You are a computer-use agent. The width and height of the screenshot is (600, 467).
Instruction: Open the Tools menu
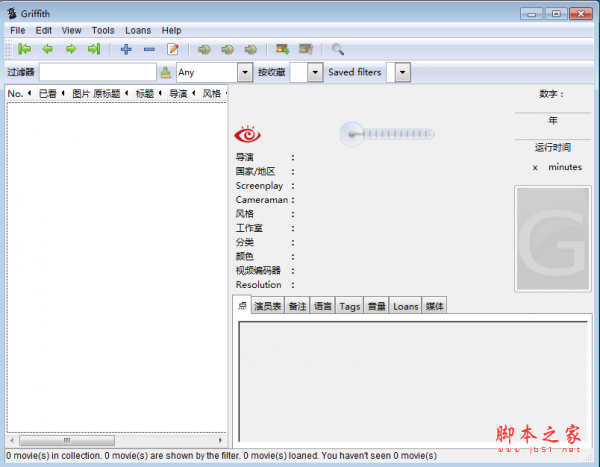pos(103,30)
